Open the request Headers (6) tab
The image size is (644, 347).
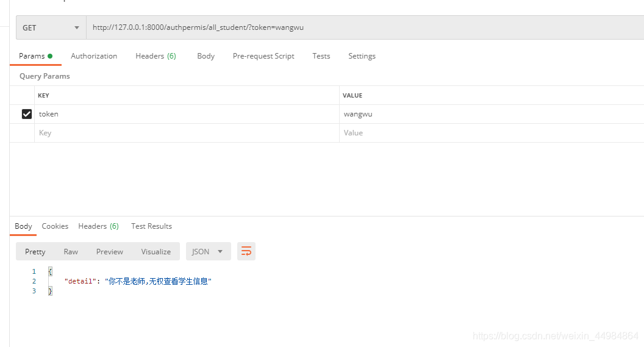[x=156, y=56]
